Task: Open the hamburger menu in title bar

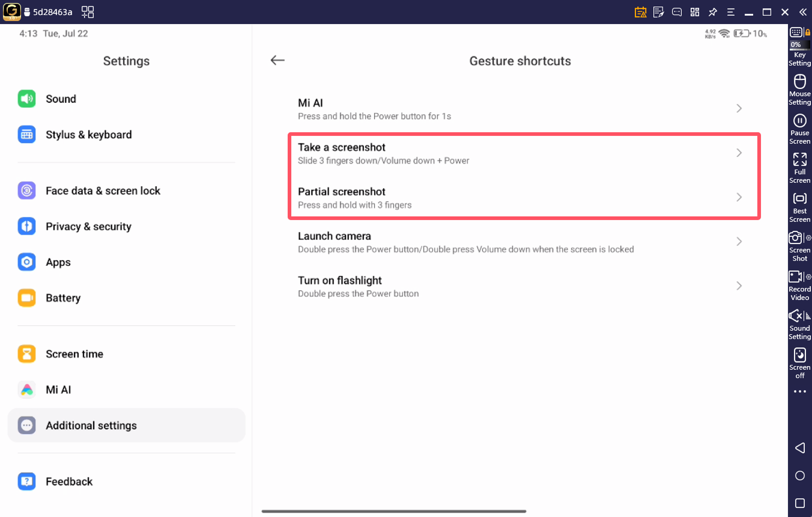Action: [x=731, y=12]
